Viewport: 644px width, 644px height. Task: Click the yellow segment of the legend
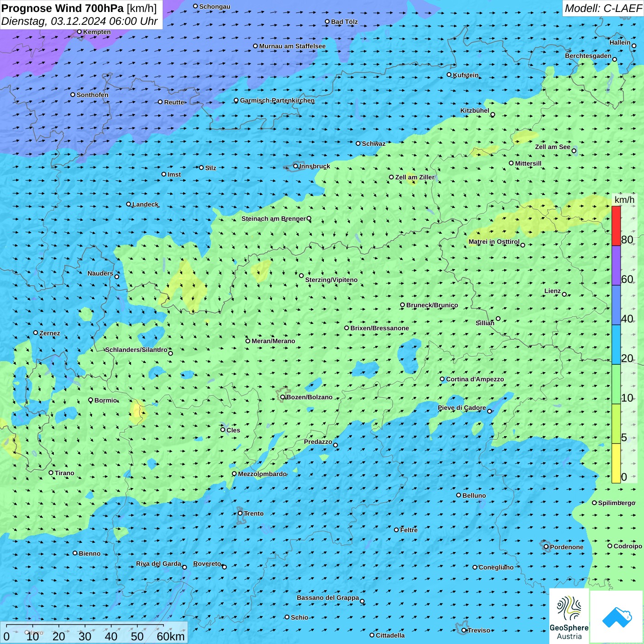tap(616, 463)
